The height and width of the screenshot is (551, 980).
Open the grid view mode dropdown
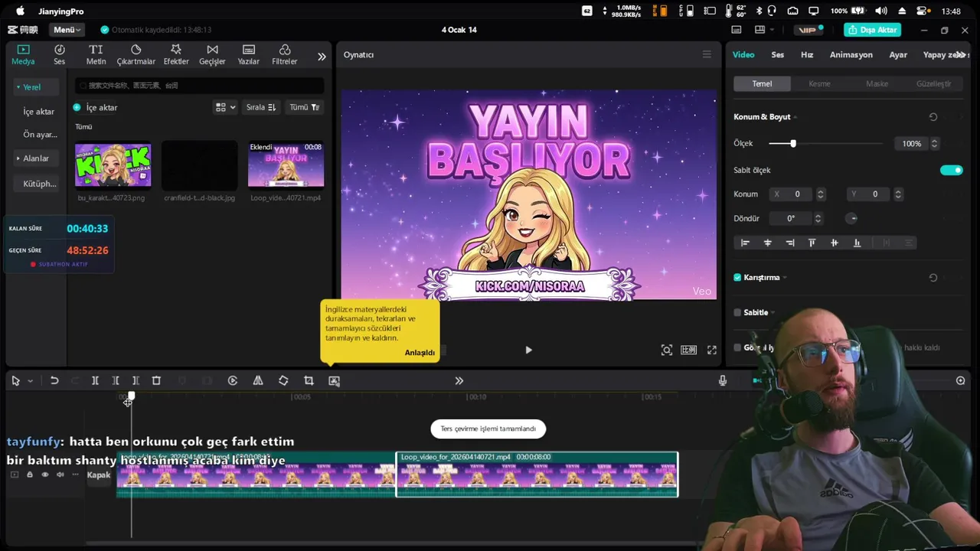tap(225, 107)
